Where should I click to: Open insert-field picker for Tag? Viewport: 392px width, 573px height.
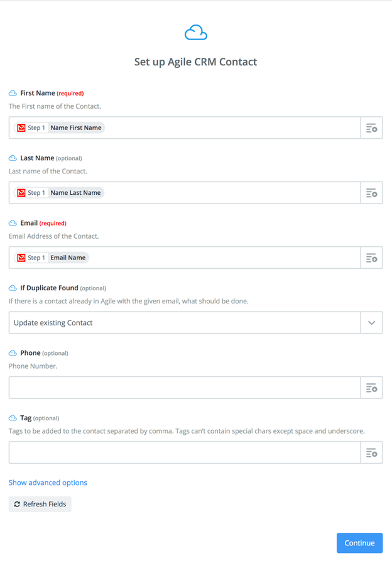point(371,453)
